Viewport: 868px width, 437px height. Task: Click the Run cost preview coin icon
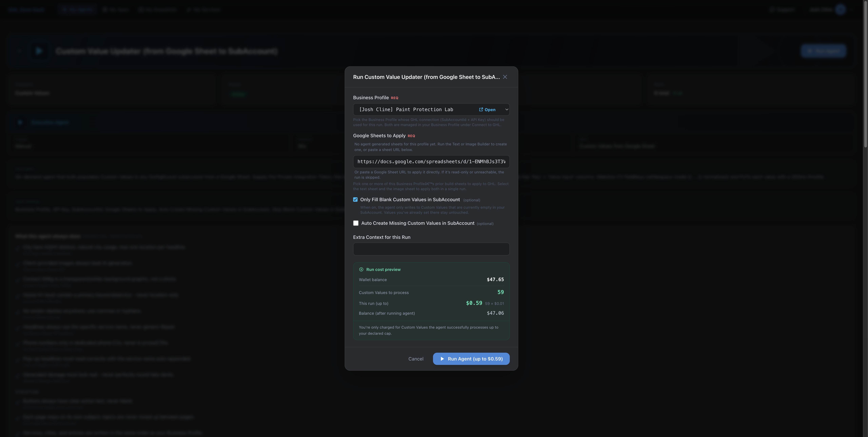coord(361,269)
